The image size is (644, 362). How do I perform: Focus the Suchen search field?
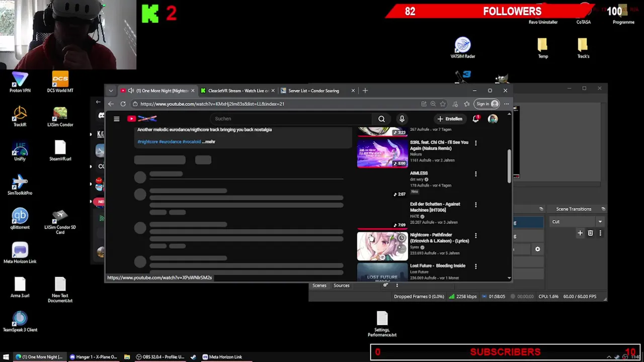[292, 119]
